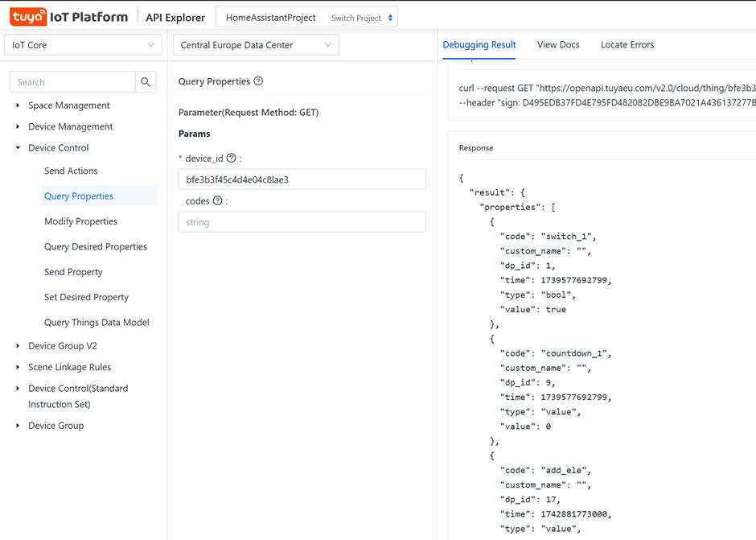
Task: Open device_id help question mark icon
Action: pyautogui.click(x=232, y=158)
